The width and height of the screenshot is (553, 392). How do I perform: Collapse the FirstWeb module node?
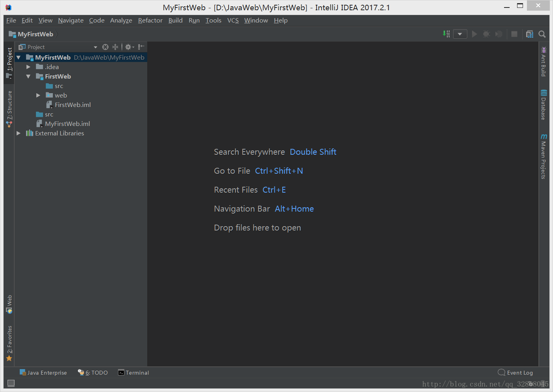tap(28, 76)
